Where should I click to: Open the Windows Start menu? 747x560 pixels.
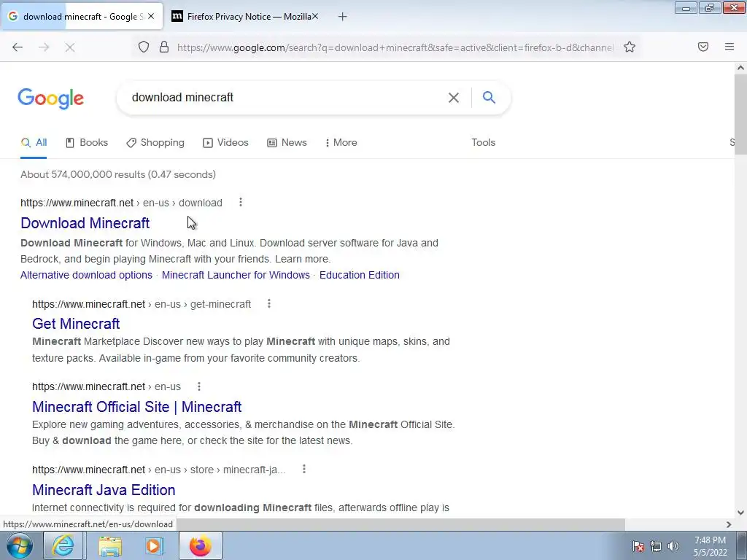pos(20,545)
